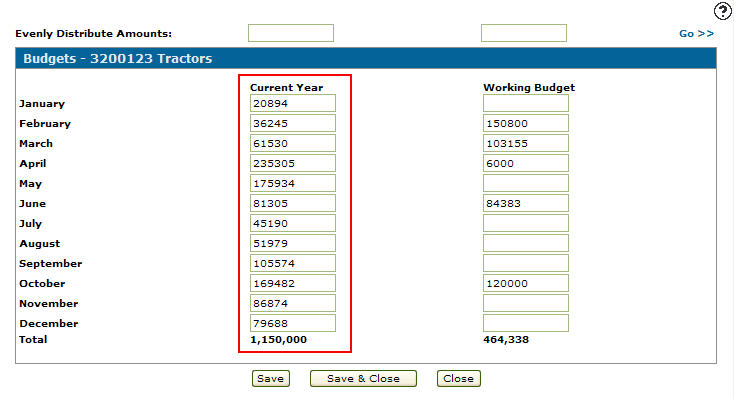Click the Save & Close button
This screenshot has width=734, height=399.
click(363, 378)
